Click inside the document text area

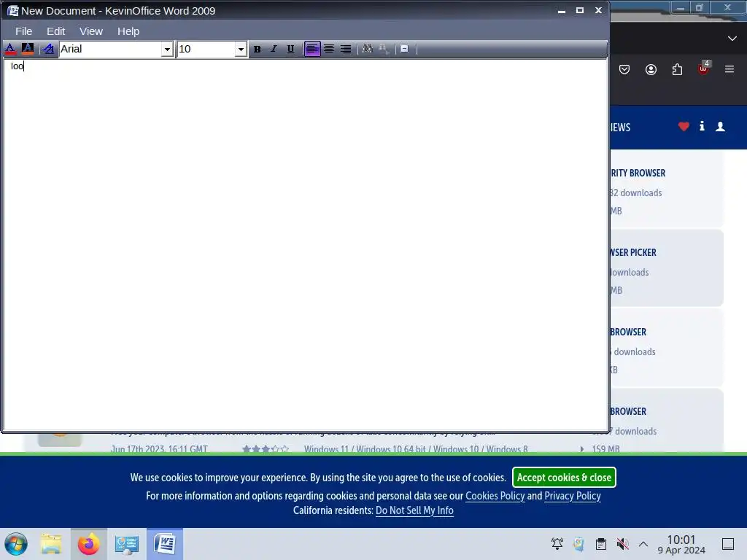tap(305, 244)
